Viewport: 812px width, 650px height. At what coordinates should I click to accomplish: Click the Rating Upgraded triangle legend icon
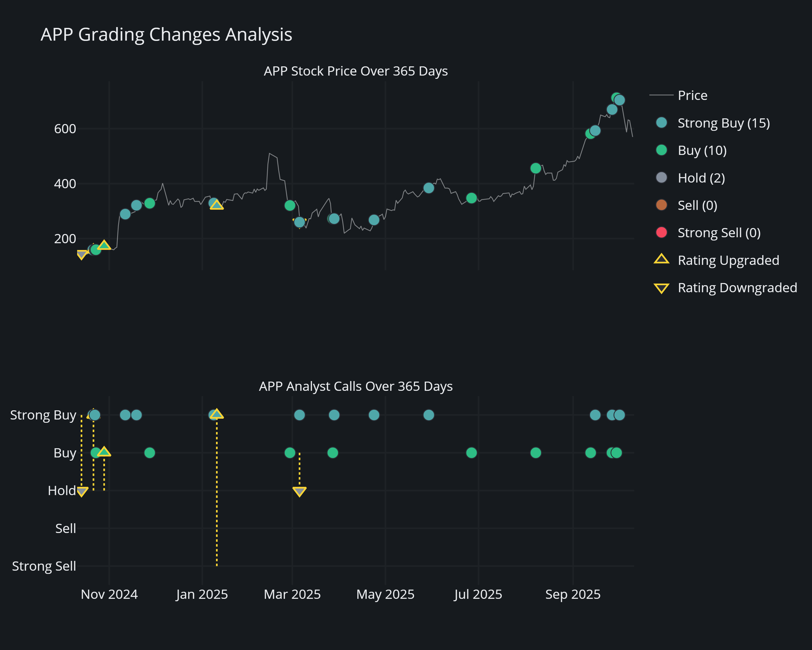(661, 260)
